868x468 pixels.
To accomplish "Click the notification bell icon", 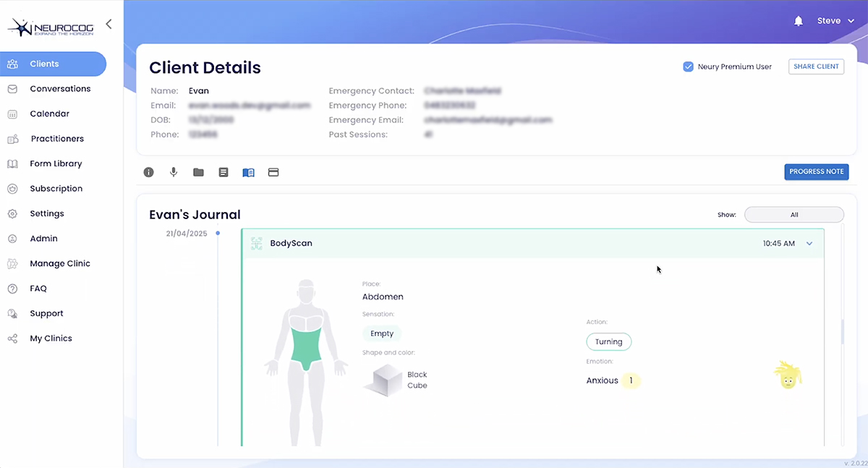I will point(799,21).
